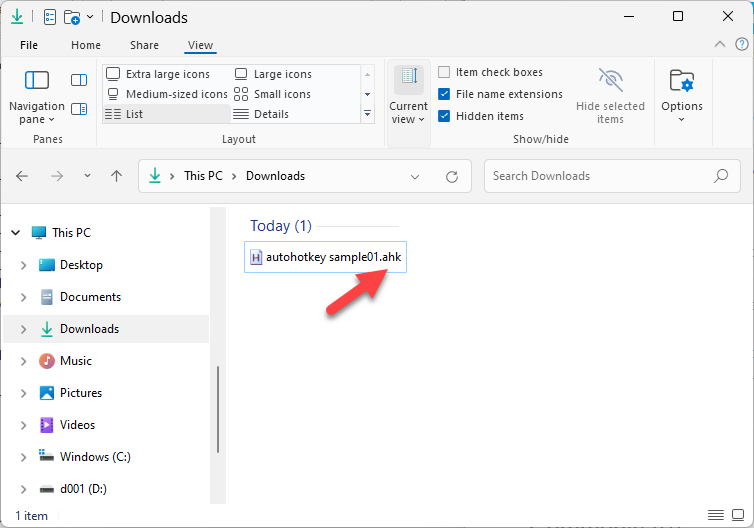Image resolution: width=754 pixels, height=528 pixels.
Task: Open the File menu
Action: [29, 45]
